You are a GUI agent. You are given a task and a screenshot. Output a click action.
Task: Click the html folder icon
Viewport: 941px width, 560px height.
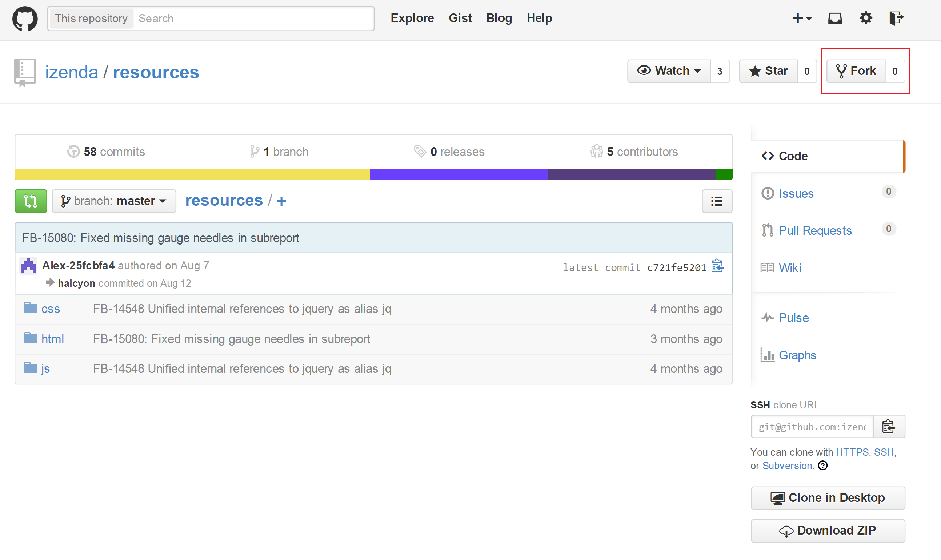point(31,338)
